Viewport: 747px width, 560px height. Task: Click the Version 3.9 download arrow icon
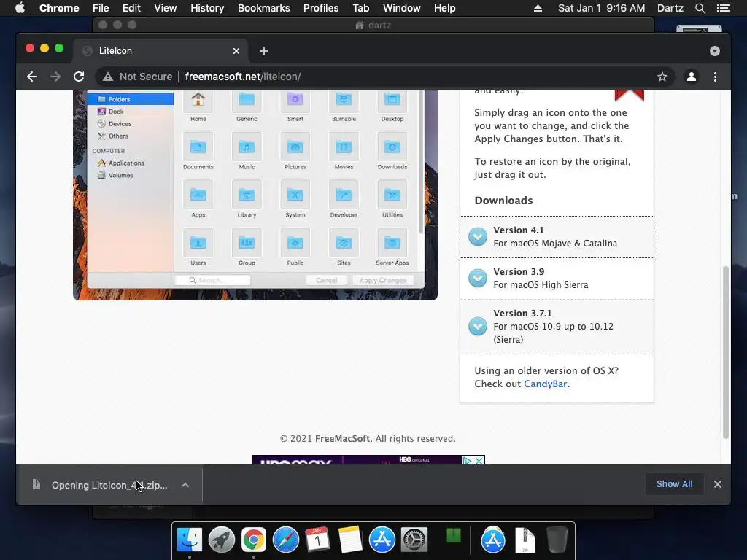click(x=477, y=279)
